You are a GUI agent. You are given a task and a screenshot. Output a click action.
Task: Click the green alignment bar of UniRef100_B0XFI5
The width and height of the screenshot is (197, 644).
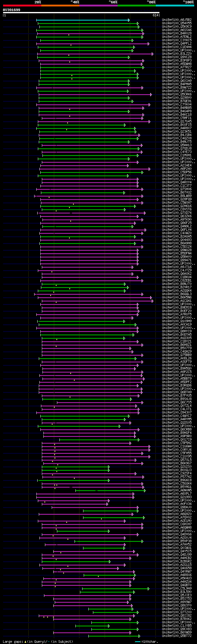(82, 125)
